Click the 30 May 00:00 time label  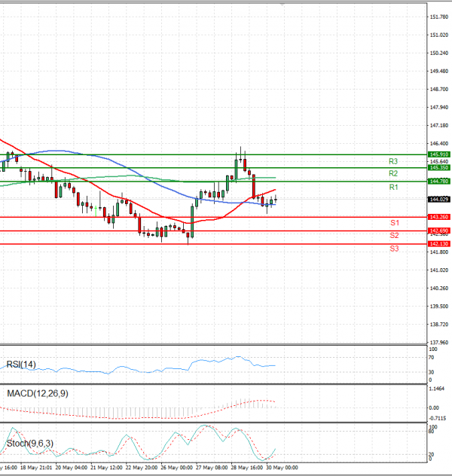(x=282, y=468)
